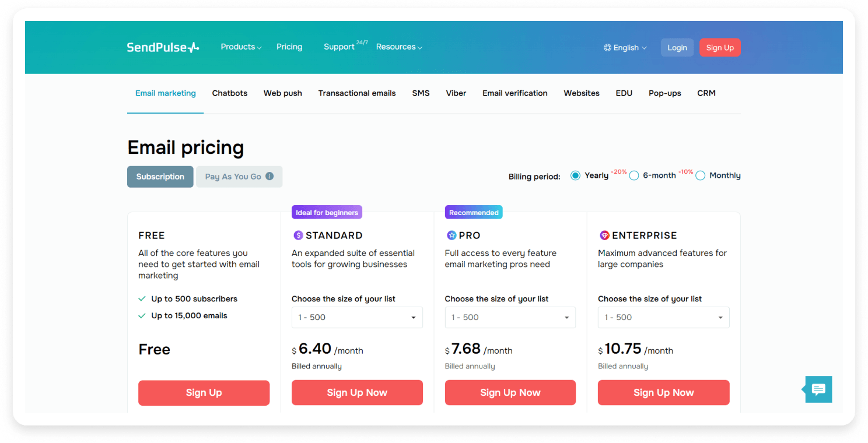Click the Login button
868x443 pixels.
click(677, 48)
